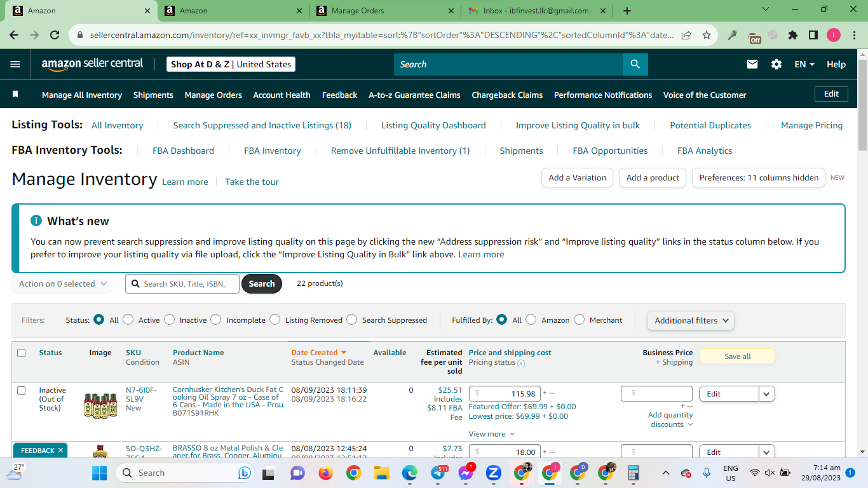Select the header select-all checkbox
This screenshot has height=488, width=868.
(22, 353)
